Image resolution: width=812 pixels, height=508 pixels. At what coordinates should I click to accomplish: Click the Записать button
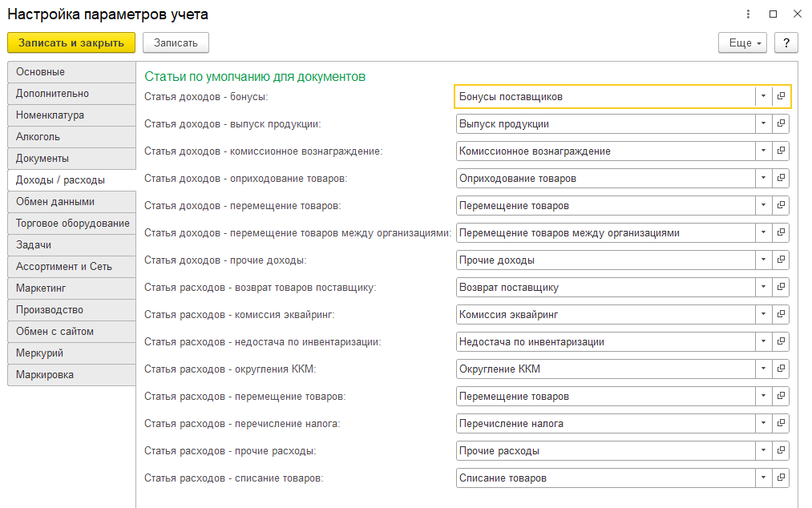tap(176, 43)
